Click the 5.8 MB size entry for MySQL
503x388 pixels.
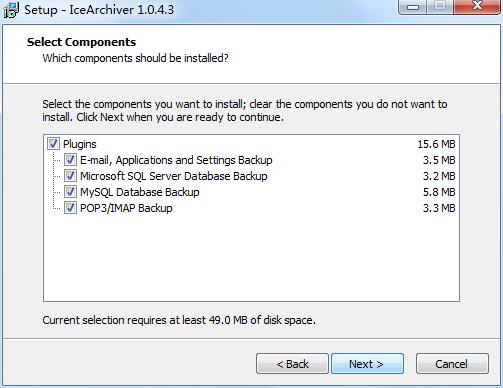[x=439, y=192]
